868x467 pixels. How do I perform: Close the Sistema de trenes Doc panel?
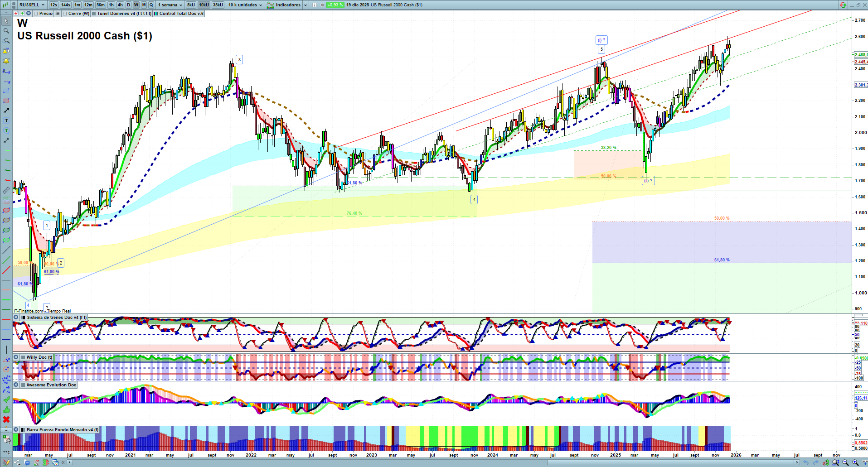[x=16, y=318]
